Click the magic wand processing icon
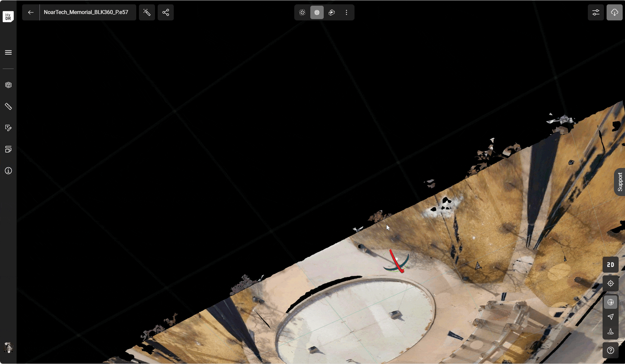625x364 pixels. (x=147, y=12)
